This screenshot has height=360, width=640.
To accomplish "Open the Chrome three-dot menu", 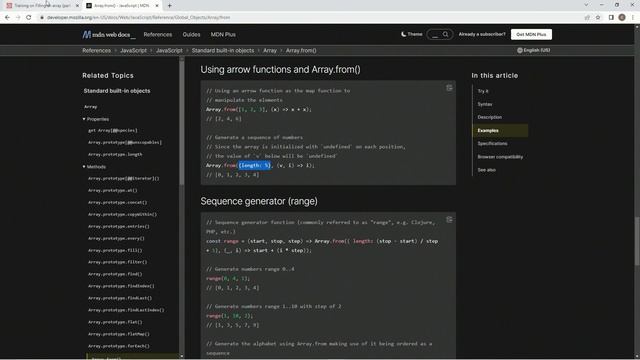I will tap(633, 17).
